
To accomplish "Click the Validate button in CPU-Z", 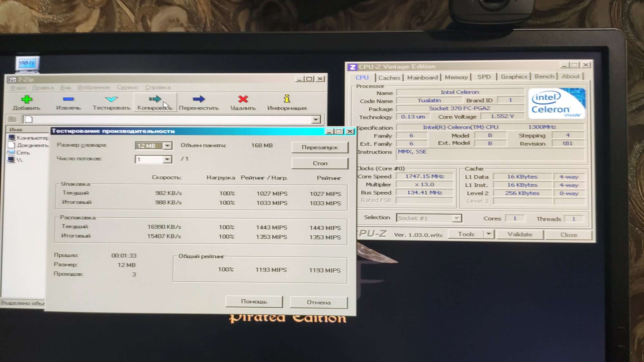I will click(x=519, y=234).
